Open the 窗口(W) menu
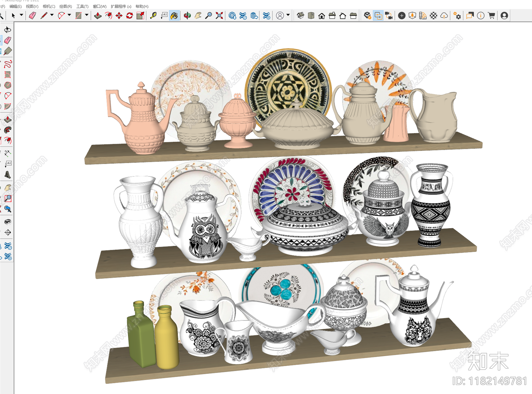The width and height of the screenshot is (532, 394). [100, 6]
